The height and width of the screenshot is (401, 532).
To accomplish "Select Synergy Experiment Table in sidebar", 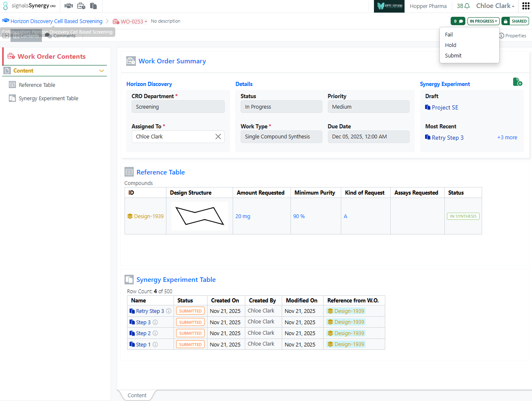I will point(48,99).
